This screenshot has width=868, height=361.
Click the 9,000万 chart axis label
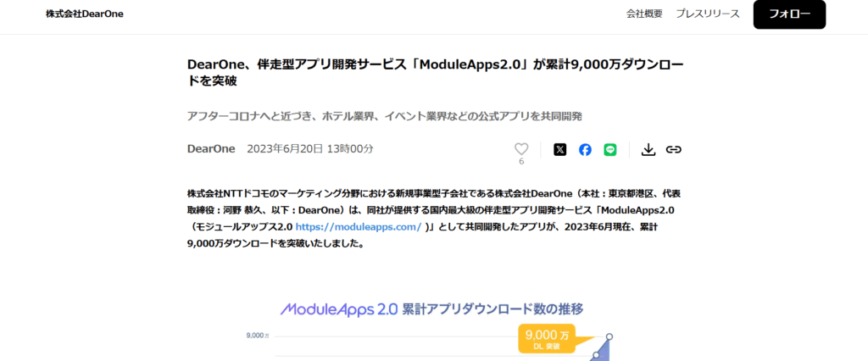[x=258, y=336]
